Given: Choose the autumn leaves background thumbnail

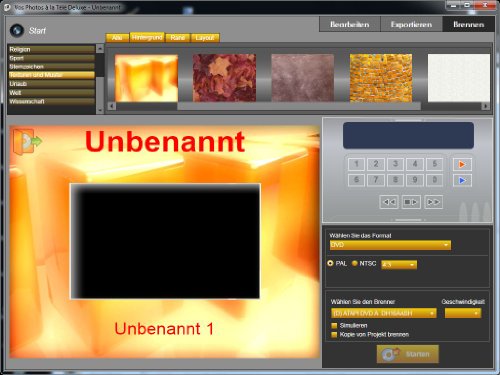Looking at the screenshot, I should tap(224, 78).
